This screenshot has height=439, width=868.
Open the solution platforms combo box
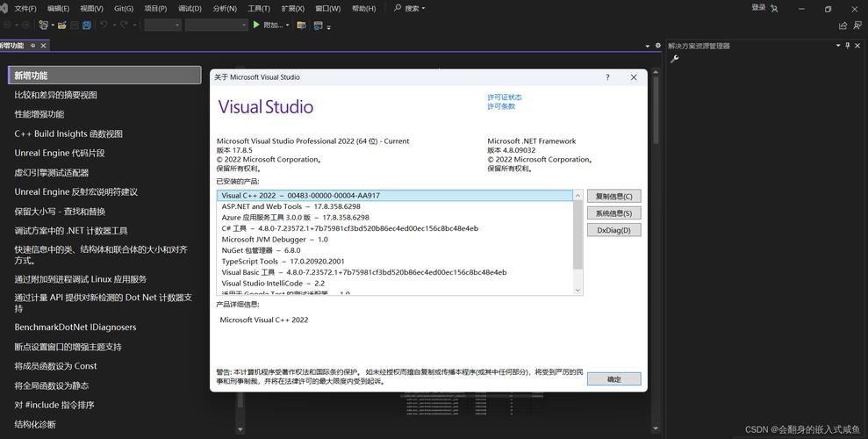tap(216, 25)
